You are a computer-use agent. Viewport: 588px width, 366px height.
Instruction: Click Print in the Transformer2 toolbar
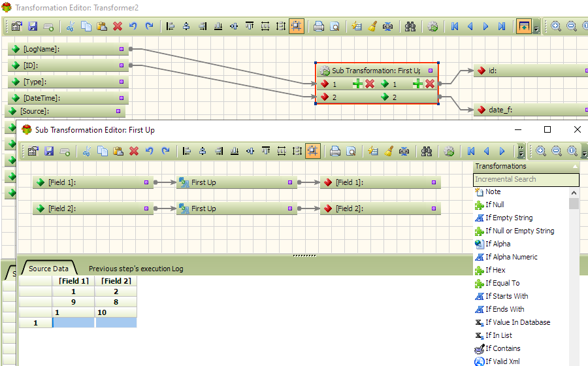[x=318, y=26]
